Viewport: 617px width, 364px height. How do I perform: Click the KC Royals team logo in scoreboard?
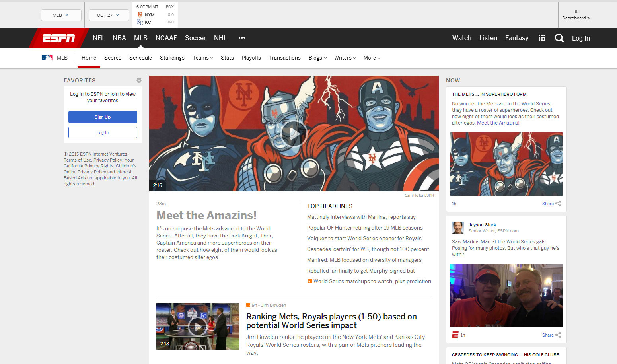click(x=140, y=22)
